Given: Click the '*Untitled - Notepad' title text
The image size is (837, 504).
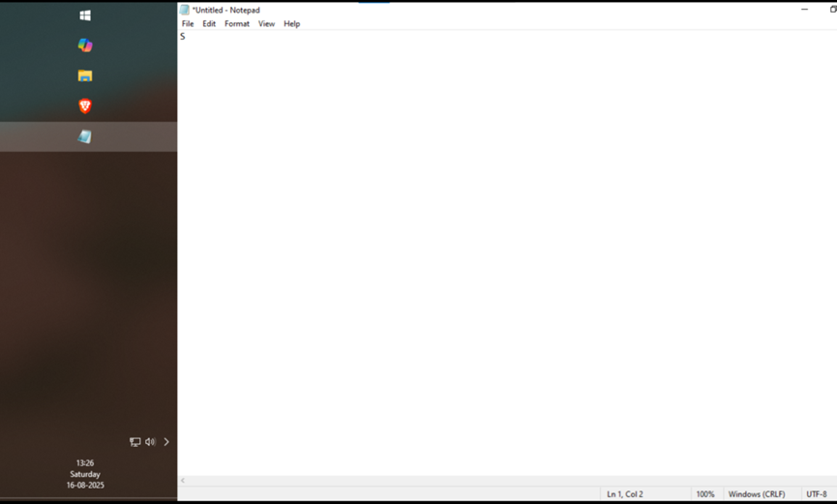Looking at the screenshot, I should point(225,10).
